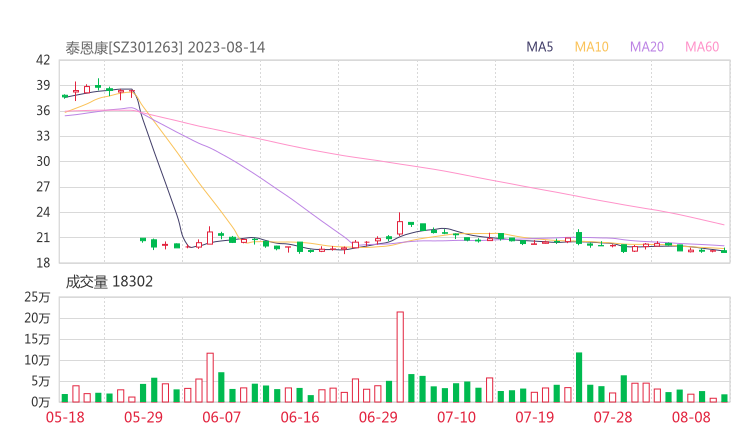740x440 pixels.
Task: Click the 07-19 date axis label
Action: pos(534,417)
